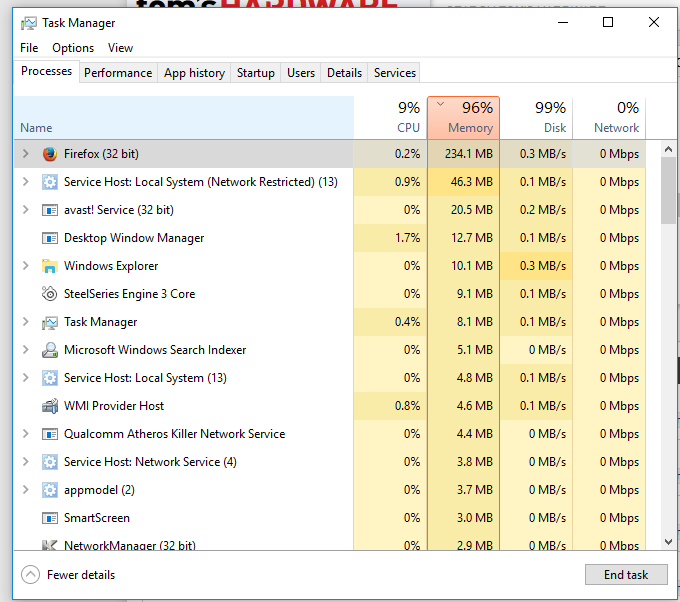This screenshot has width=680, height=602.
Task: Expand the Firefox (32 bit) process group
Action: coord(26,154)
